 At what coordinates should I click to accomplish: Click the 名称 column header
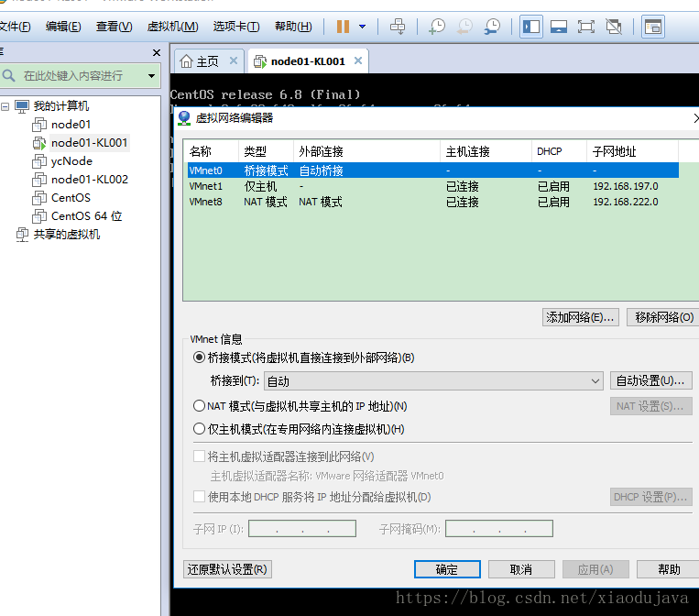coord(213,151)
